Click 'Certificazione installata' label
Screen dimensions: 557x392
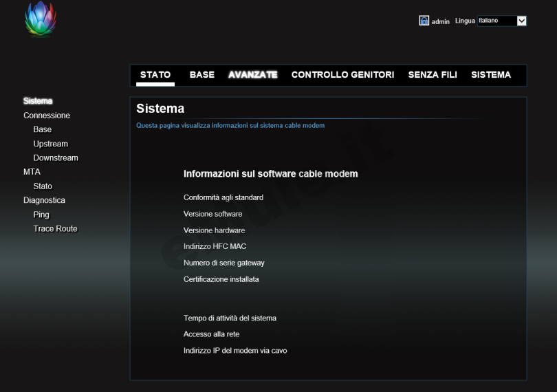221,279
